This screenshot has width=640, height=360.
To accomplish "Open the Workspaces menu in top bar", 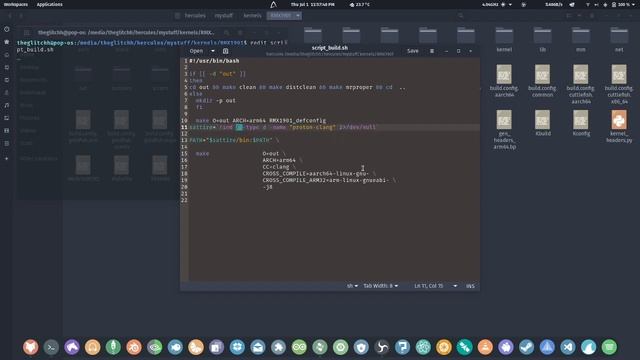I will tap(16, 4).
